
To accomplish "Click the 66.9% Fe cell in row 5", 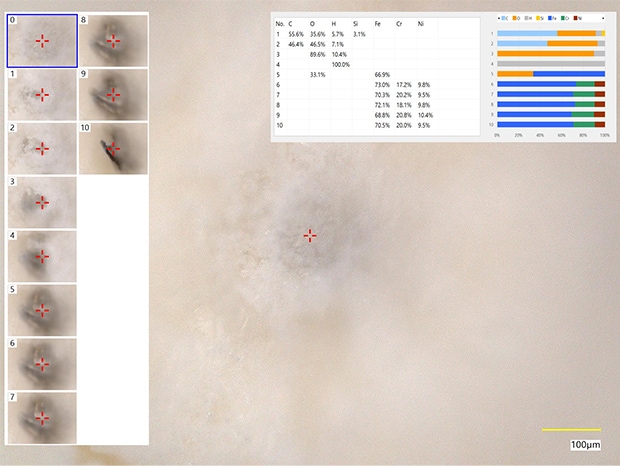I will (x=381, y=75).
